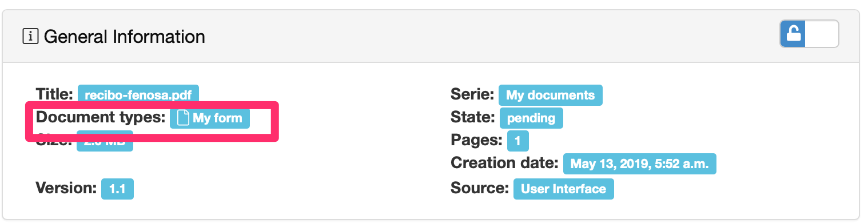868x223 pixels.
Task: Click the pending state badge
Action: (531, 118)
